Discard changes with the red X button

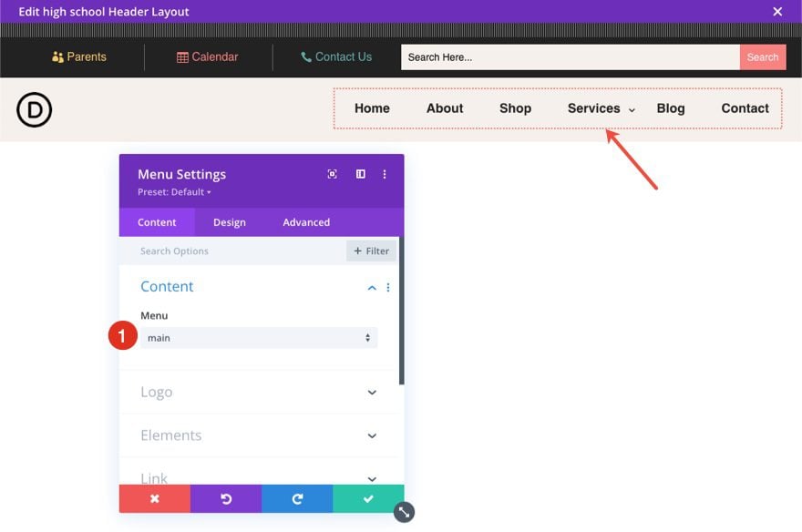(x=154, y=498)
